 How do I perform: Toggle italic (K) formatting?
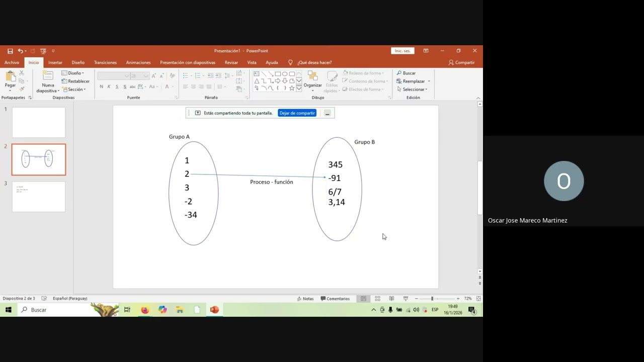(109, 86)
